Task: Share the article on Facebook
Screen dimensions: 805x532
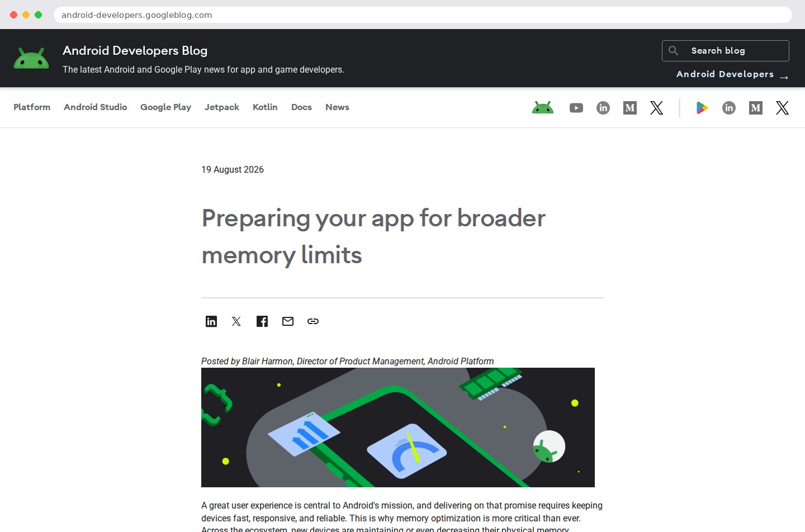Action: coord(262,321)
